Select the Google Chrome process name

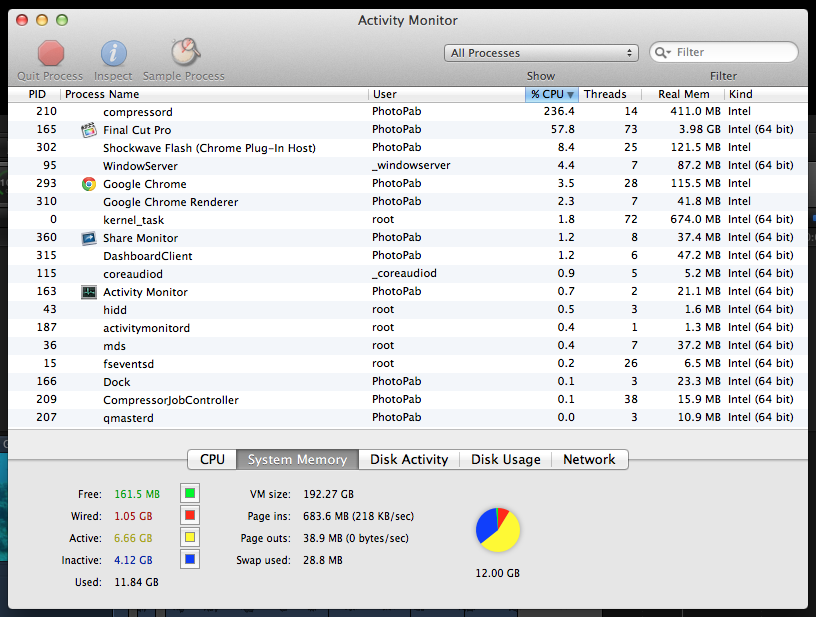pos(145,184)
